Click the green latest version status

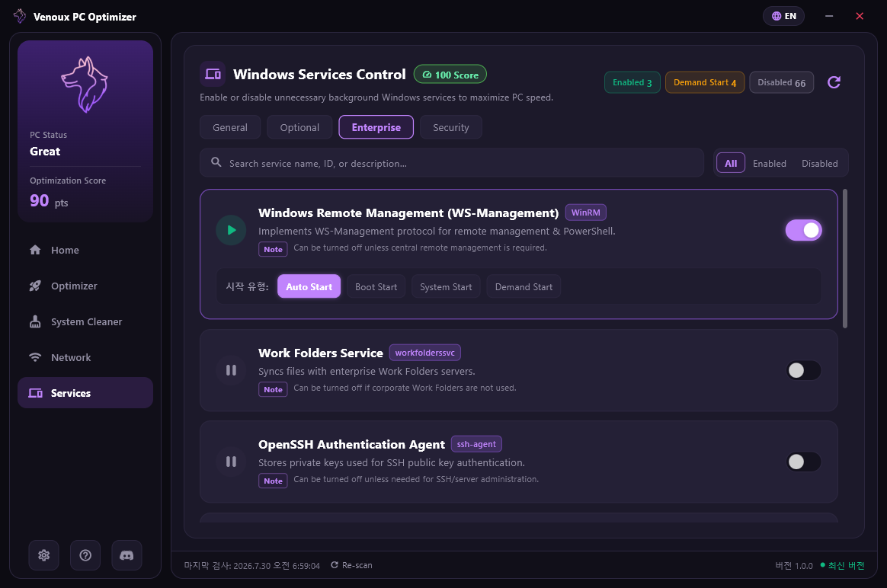[x=842, y=566]
